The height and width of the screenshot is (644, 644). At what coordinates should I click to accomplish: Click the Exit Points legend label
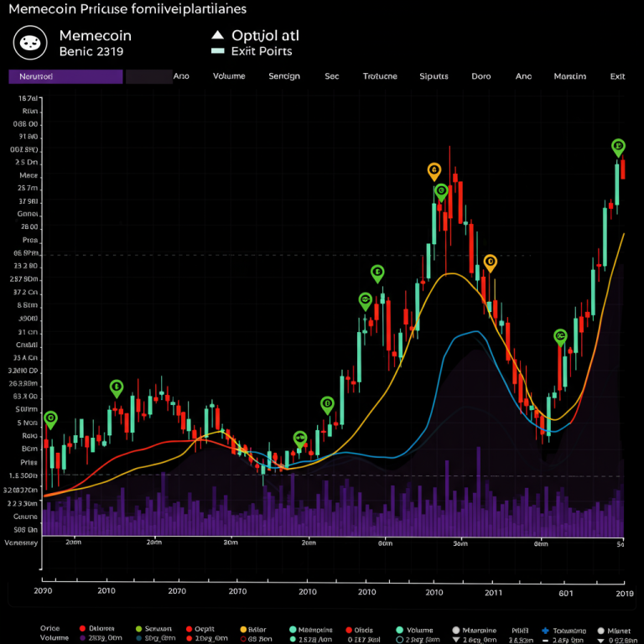263,51
